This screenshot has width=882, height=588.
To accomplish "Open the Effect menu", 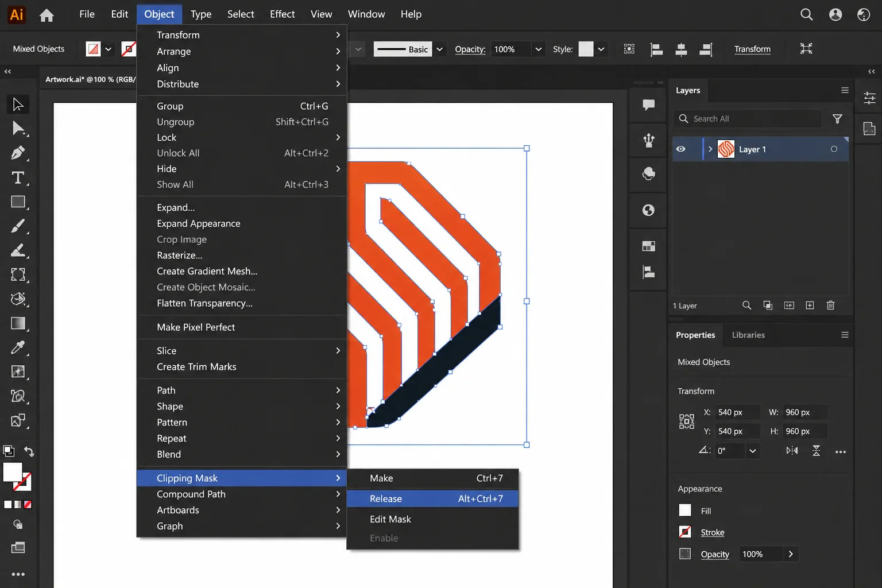I will point(282,14).
